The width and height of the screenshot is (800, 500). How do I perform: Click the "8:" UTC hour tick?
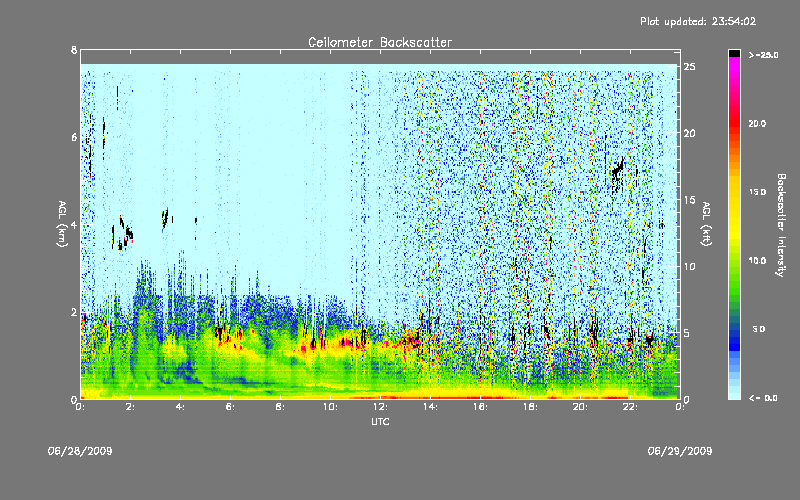[280, 407]
